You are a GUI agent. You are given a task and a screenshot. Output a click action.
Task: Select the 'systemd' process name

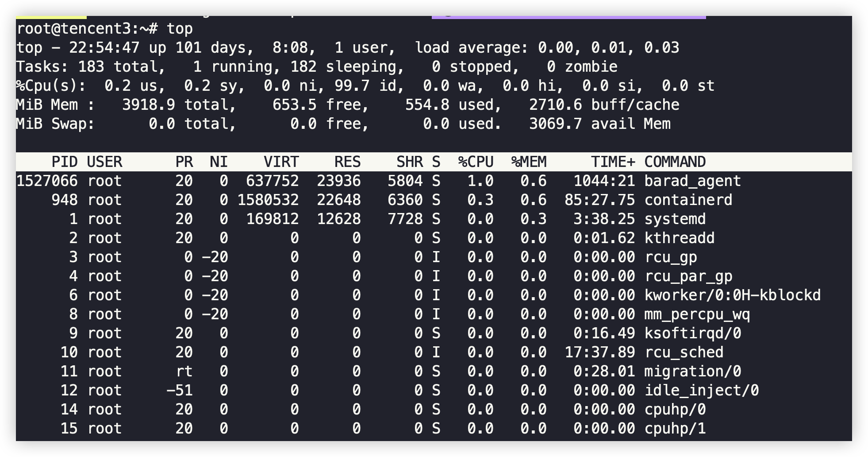(x=675, y=219)
